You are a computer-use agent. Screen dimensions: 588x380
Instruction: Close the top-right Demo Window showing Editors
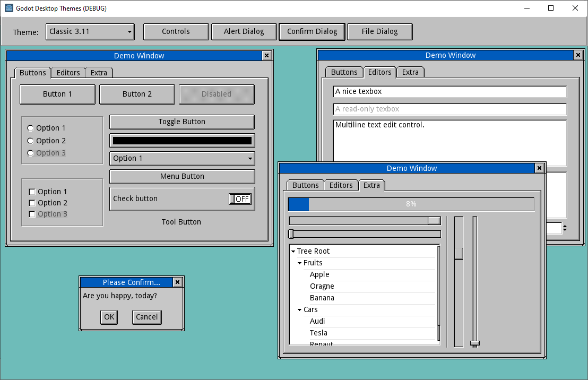point(578,55)
